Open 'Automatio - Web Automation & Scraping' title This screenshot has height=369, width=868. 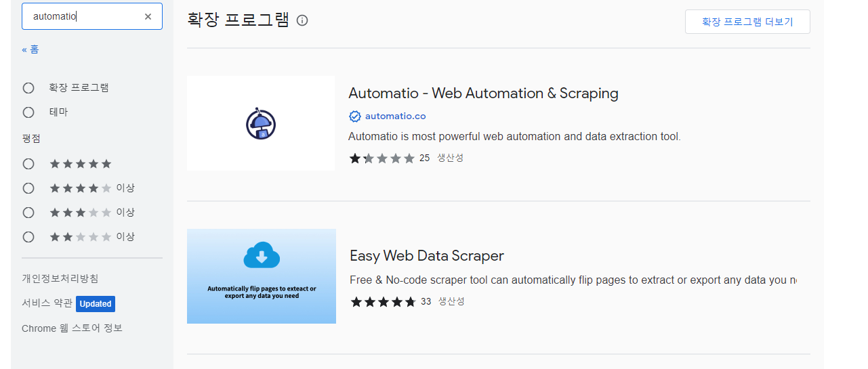[483, 93]
